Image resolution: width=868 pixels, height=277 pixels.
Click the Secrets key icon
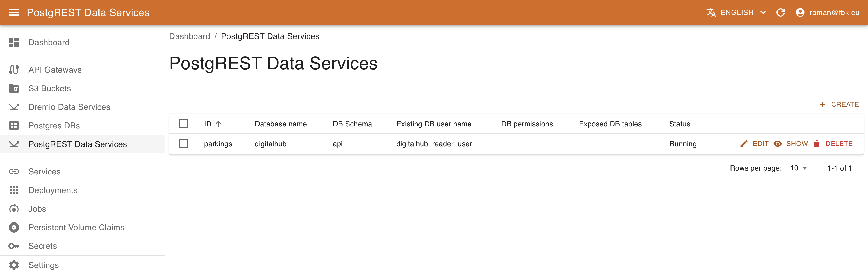pos(14,246)
